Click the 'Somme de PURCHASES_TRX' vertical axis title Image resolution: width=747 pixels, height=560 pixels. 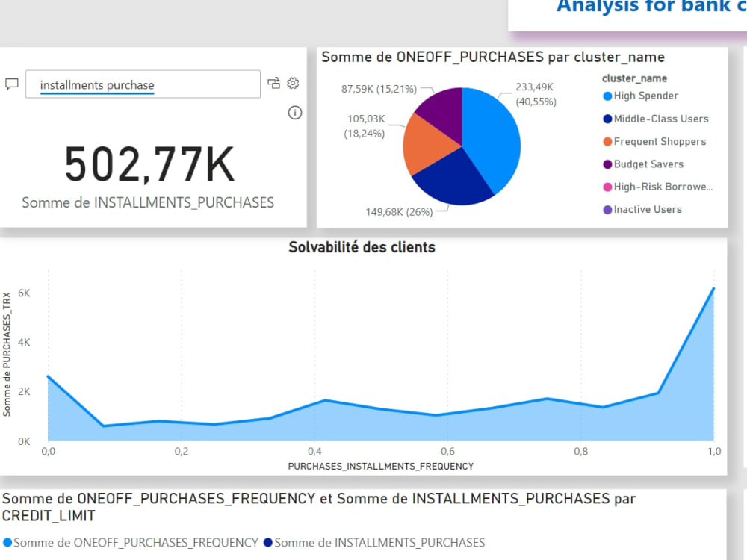(7, 355)
